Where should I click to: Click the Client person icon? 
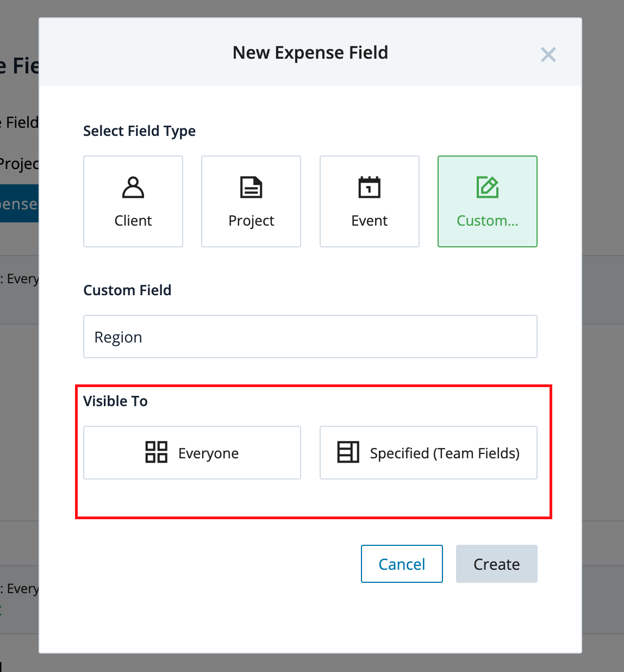(133, 188)
